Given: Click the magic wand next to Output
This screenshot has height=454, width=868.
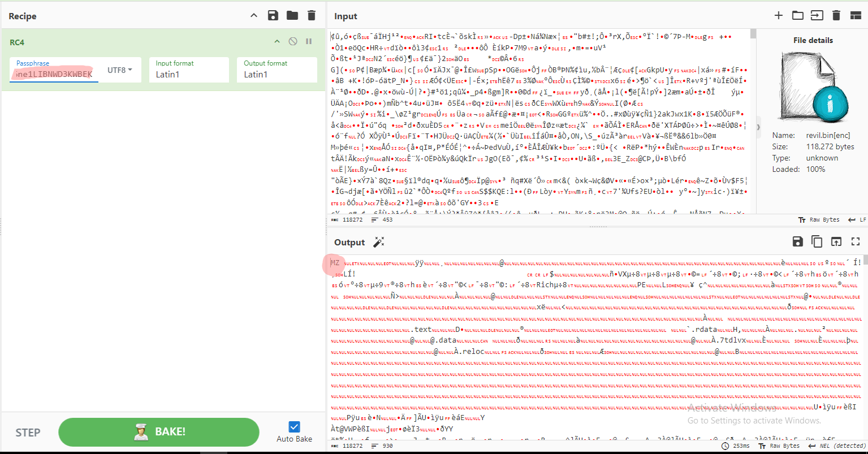Looking at the screenshot, I should click(x=379, y=242).
